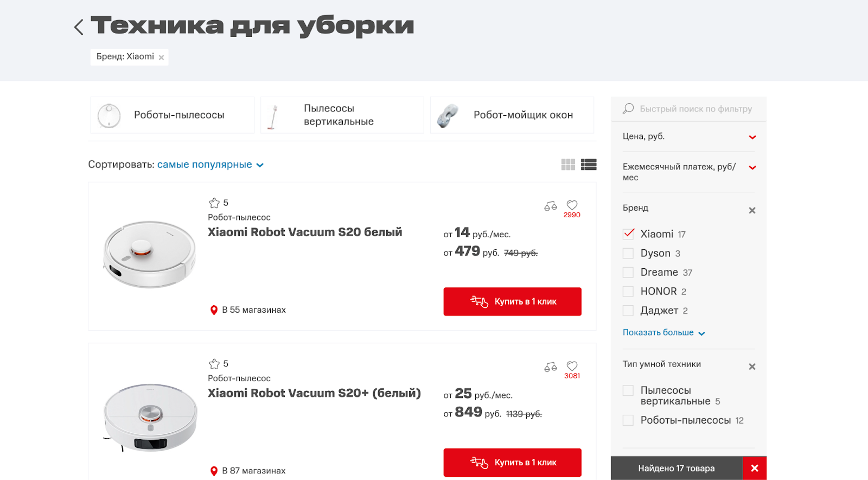The width and height of the screenshot is (868, 480).
Task: Switch to list view layout
Action: coord(589,165)
